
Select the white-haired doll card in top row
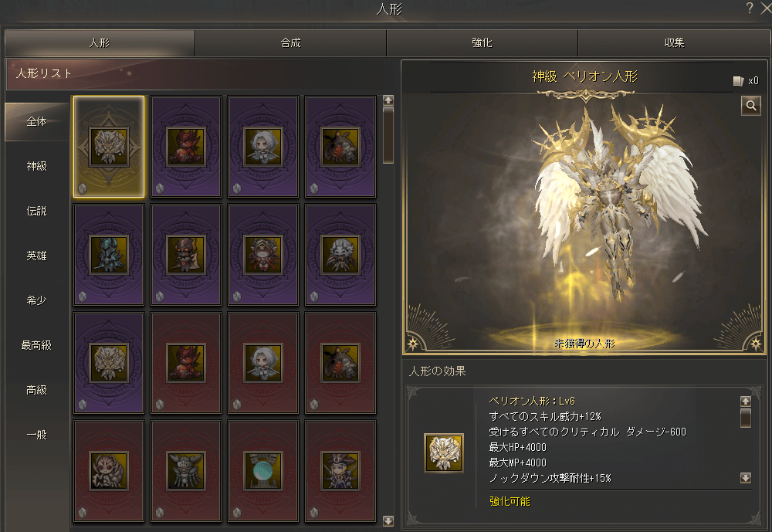[263, 147]
